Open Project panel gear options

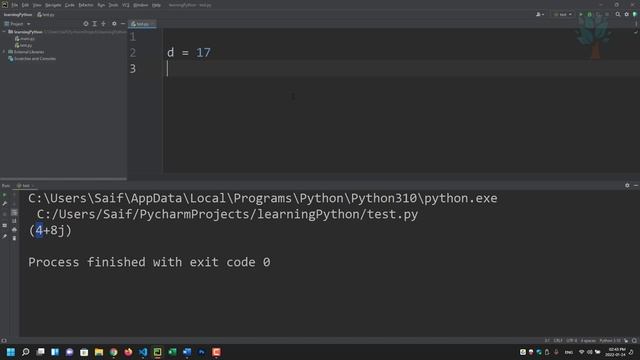(114, 24)
